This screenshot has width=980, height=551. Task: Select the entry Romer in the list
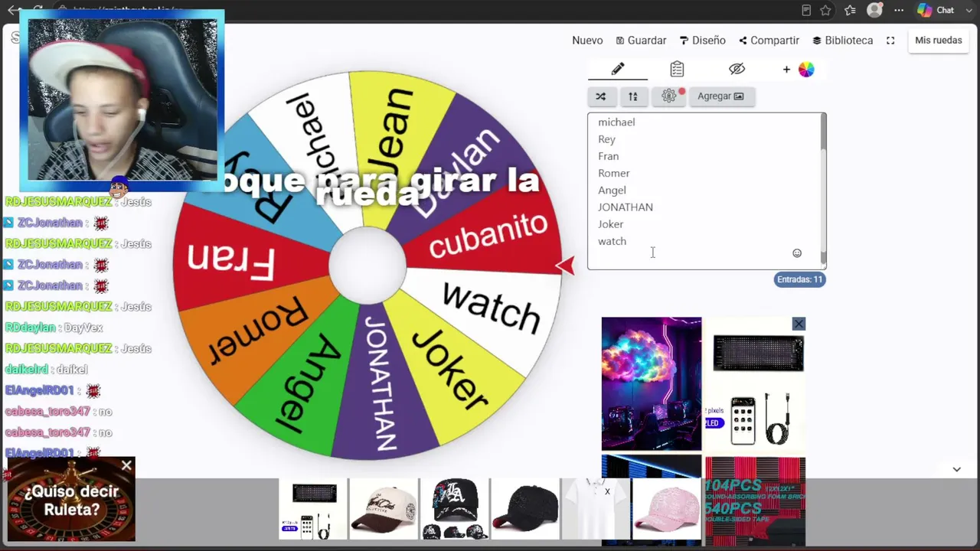[x=614, y=173]
